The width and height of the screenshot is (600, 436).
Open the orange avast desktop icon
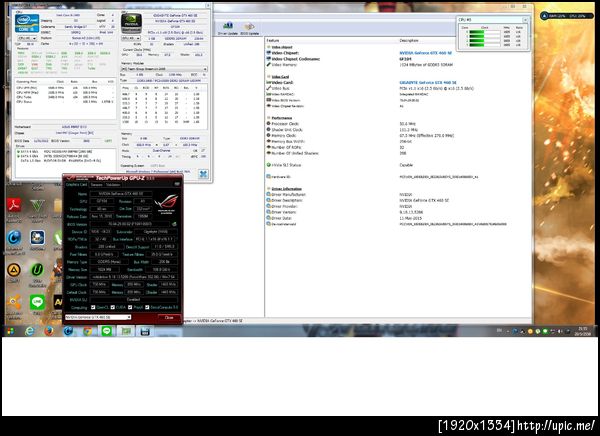[14, 302]
